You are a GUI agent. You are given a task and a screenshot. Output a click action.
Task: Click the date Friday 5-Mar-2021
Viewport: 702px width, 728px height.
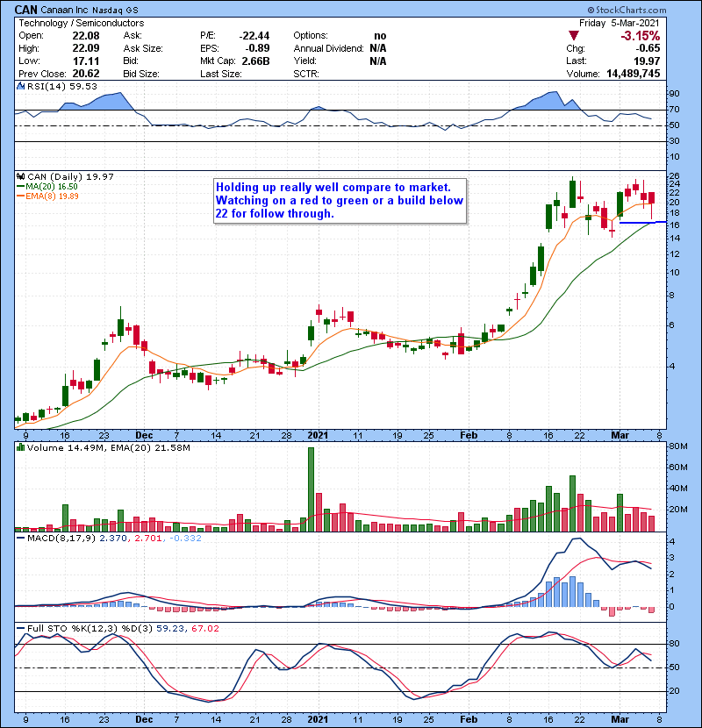(x=619, y=23)
